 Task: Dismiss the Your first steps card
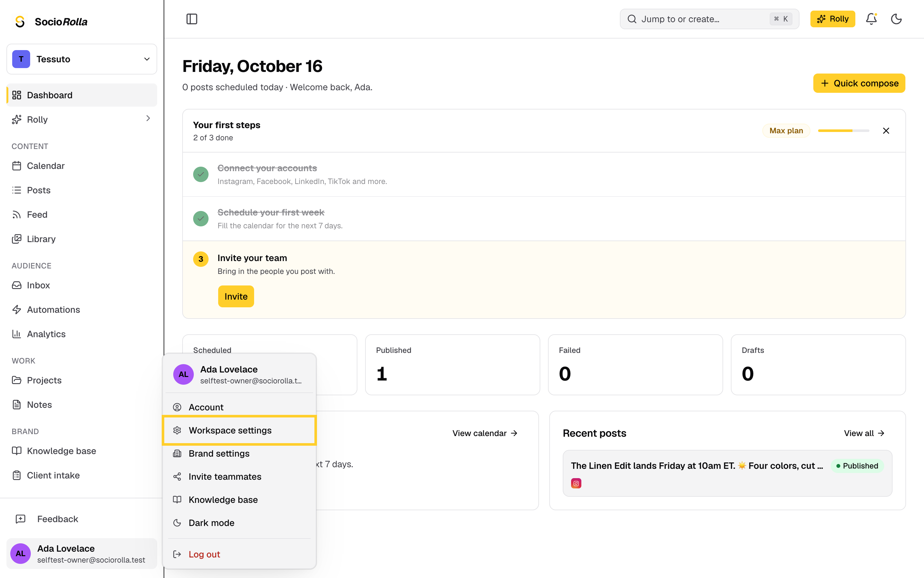886,131
